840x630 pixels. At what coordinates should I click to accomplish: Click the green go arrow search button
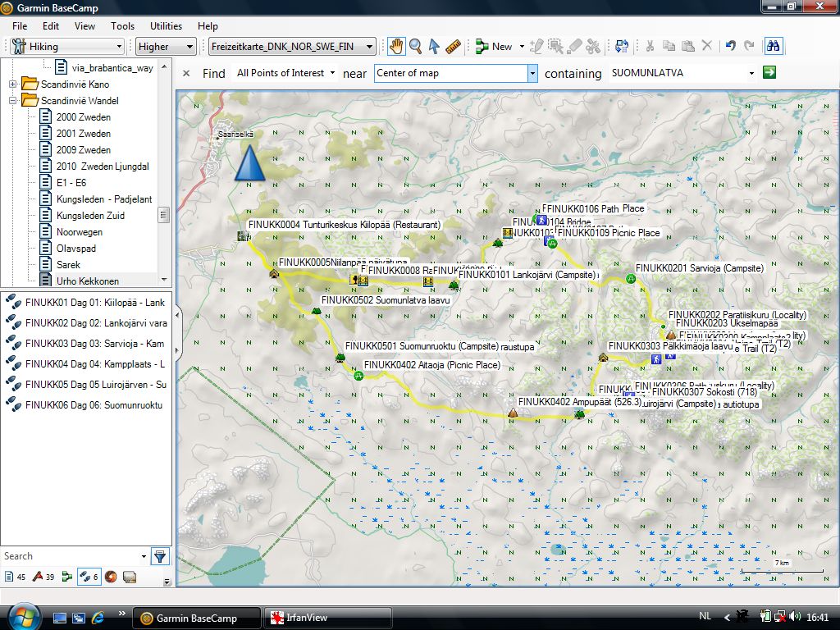point(769,73)
